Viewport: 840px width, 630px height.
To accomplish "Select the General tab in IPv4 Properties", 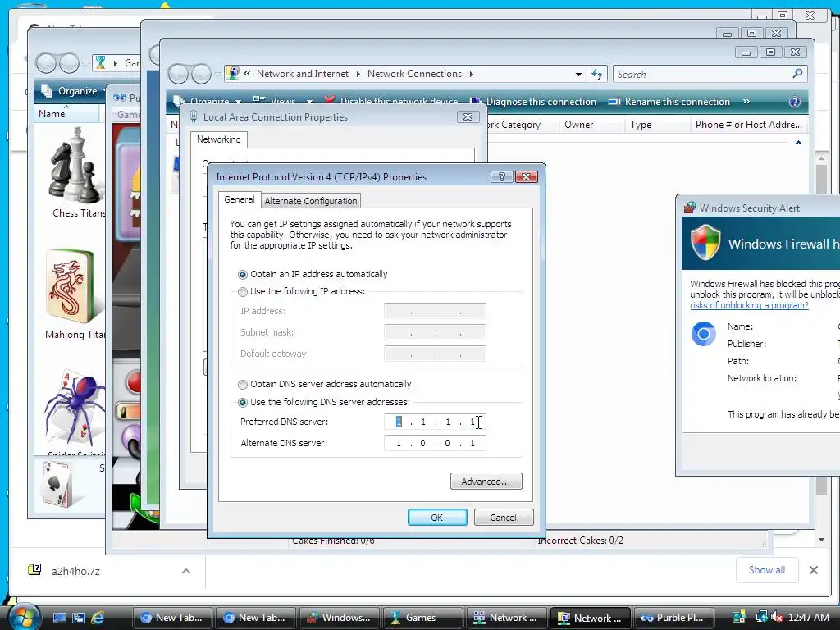I will point(239,199).
